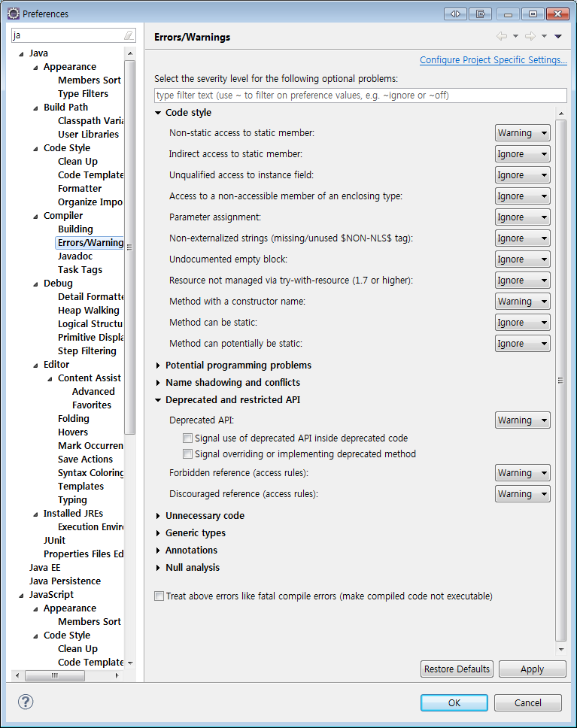This screenshot has width=577, height=728.
Task: Open Access to non-accessible member dropdown
Action: (523, 196)
